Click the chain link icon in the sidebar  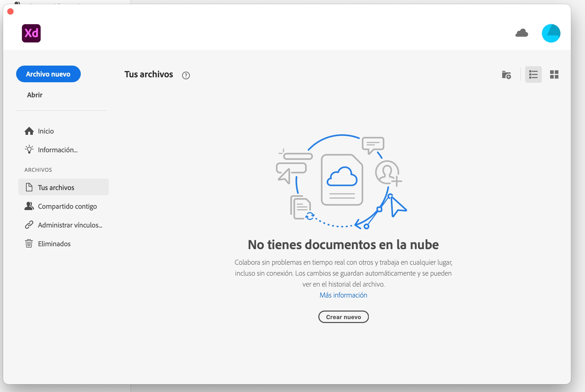(x=29, y=225)
